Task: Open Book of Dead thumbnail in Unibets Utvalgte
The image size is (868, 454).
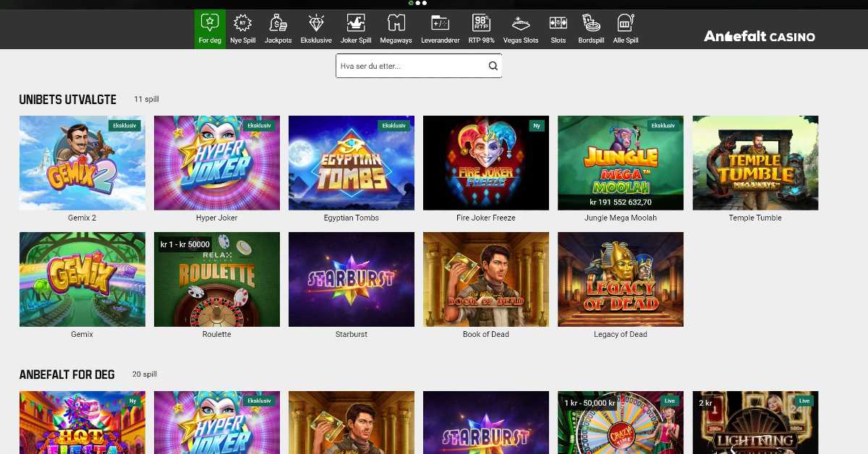Action: tap(486, 279)
